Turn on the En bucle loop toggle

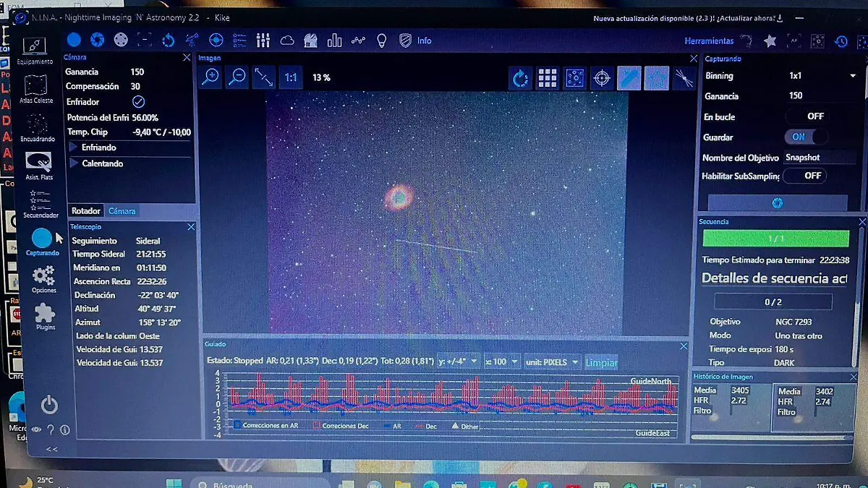(804, 116)
